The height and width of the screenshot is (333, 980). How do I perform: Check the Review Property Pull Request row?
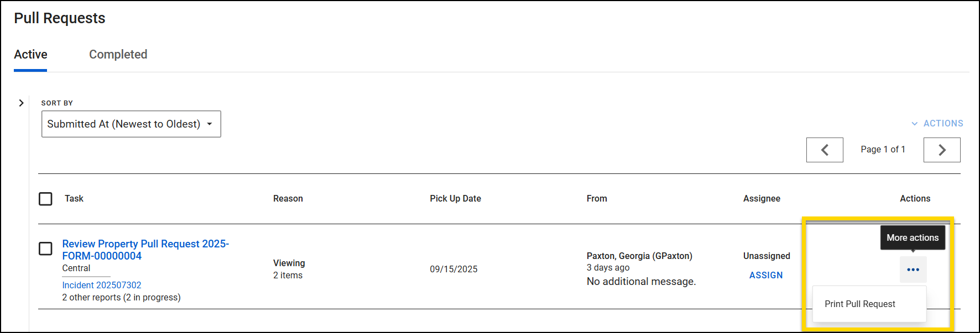click(x=45, y=249)
